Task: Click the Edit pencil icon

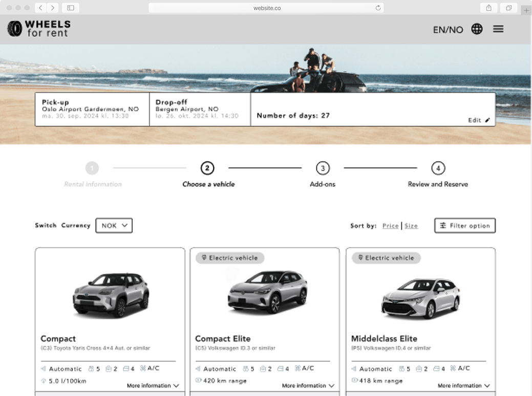Action: click(487, 120)
